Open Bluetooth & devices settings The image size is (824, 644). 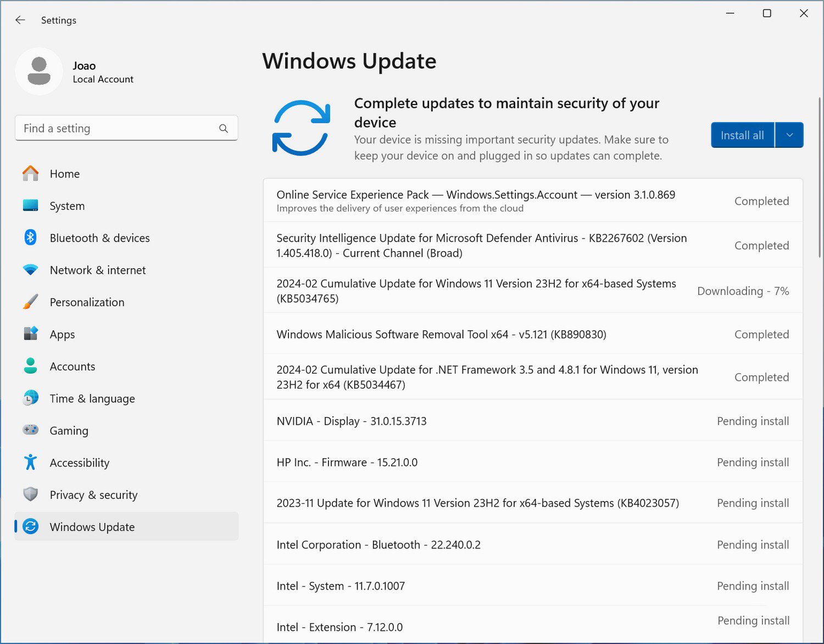tap(127, 238)
